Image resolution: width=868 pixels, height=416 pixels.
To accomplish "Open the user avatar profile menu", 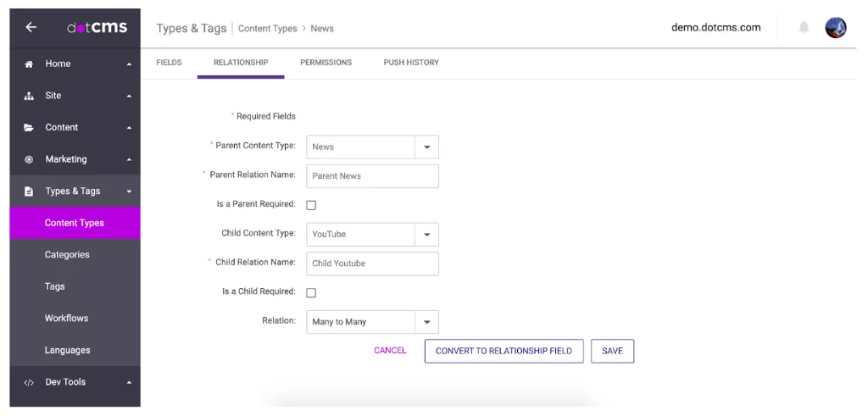I will pyautogui.click(x=835, y=28).
